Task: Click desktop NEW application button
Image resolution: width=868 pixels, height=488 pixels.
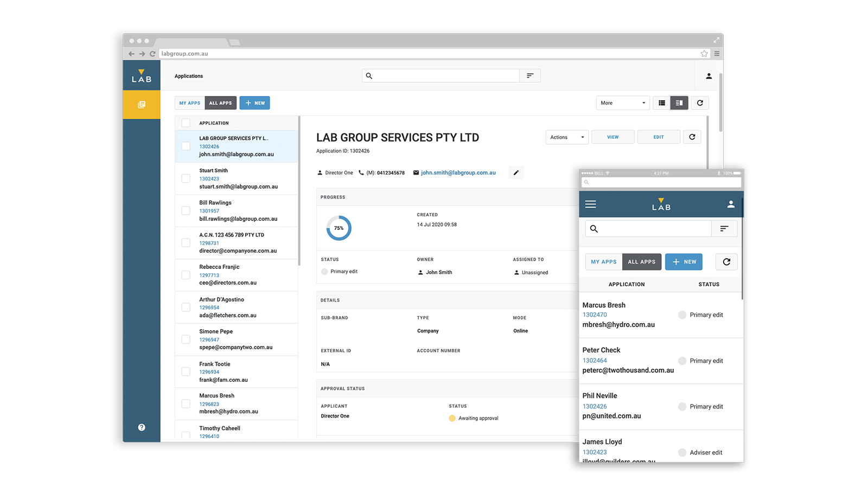Action: [255, 103]
